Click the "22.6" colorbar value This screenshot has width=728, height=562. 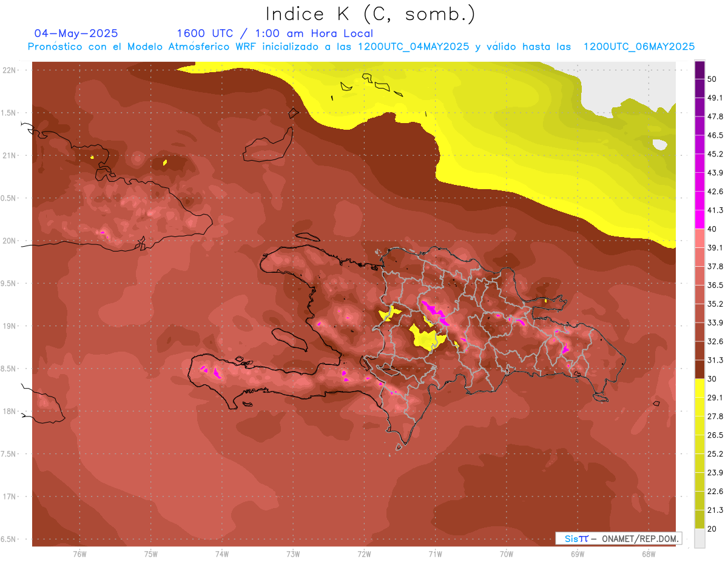pos(715,491)
